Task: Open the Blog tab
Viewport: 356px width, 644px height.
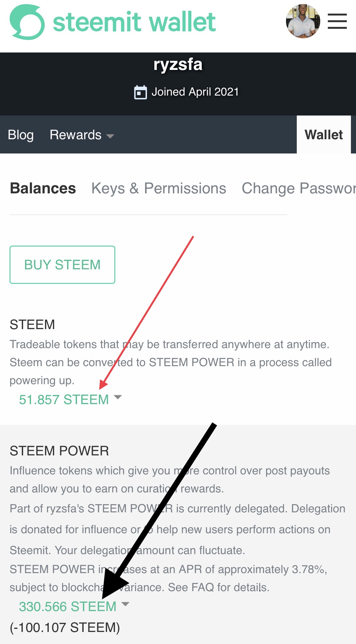Action: click(21, 135)
